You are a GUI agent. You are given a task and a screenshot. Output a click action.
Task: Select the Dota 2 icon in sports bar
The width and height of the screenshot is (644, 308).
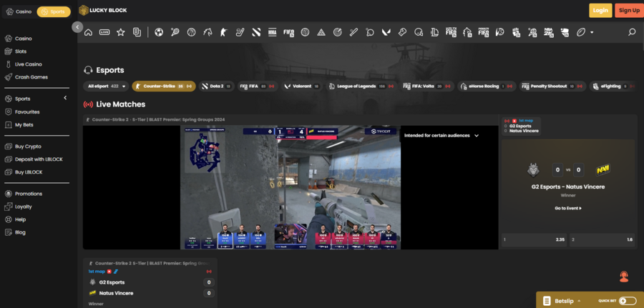coord(256,32)
